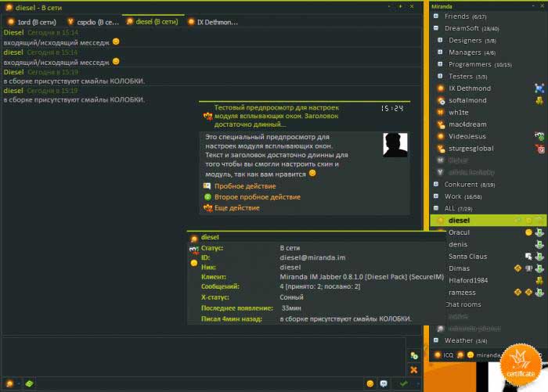
Task: Select the diesel chat tab
Action: pos(153,22)
